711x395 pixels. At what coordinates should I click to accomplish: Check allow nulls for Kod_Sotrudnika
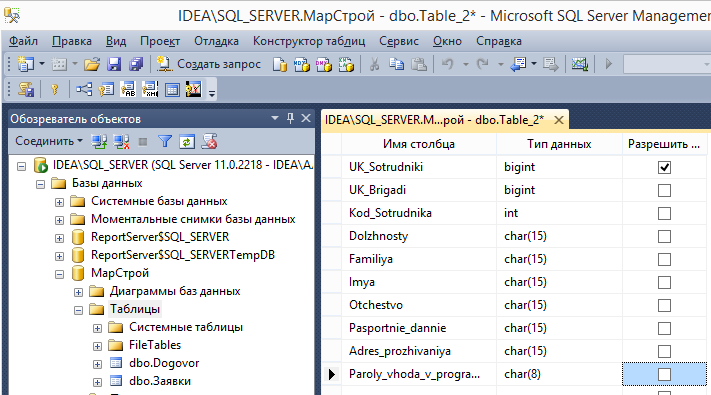point(664,213)
